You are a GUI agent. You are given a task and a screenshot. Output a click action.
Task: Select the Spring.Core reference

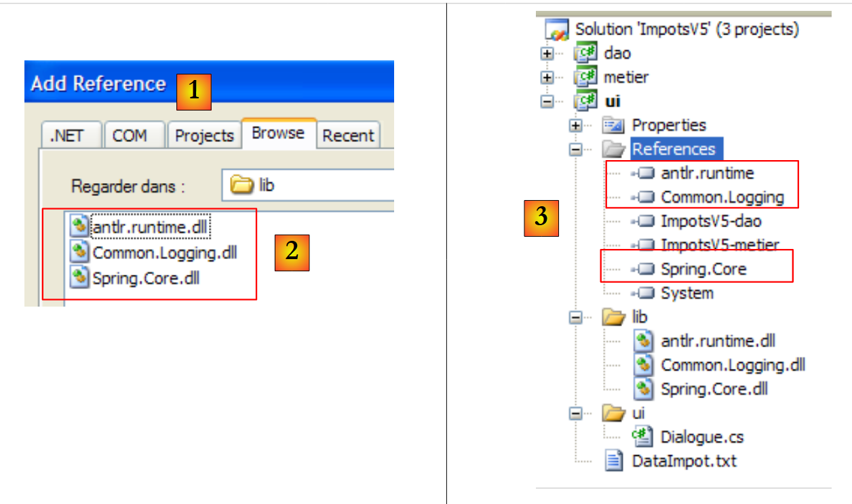pos(703,269)
